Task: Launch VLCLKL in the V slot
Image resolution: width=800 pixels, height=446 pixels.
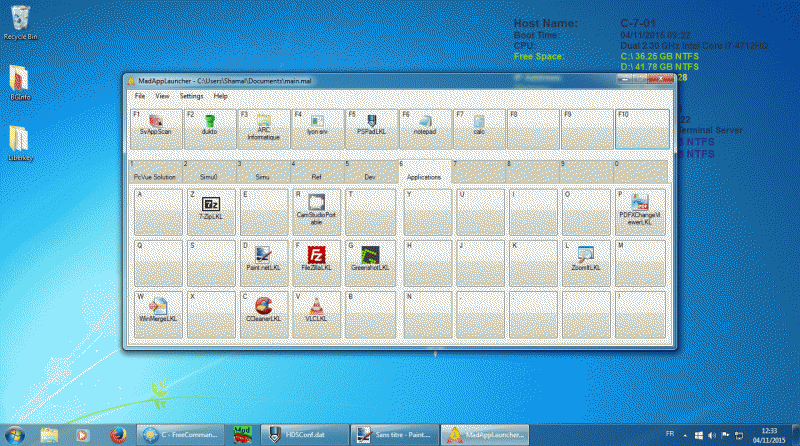Action: [317, 314]
